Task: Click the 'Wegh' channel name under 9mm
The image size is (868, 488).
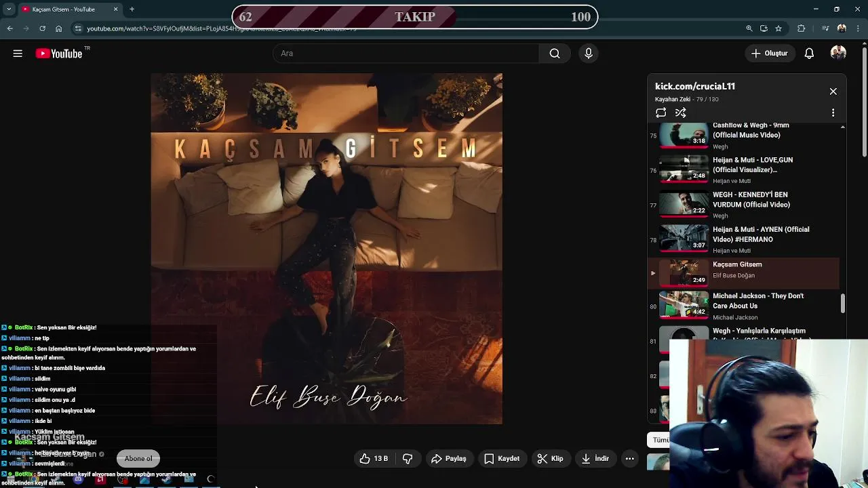Action: pyautogui.click(x=720, y=146)
